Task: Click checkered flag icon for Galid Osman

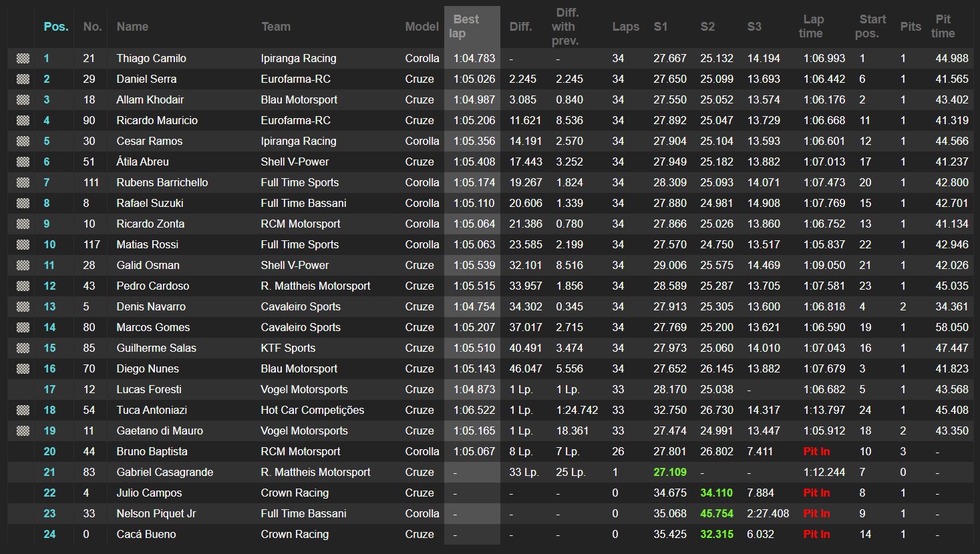Action: click(x=23, y=266)
